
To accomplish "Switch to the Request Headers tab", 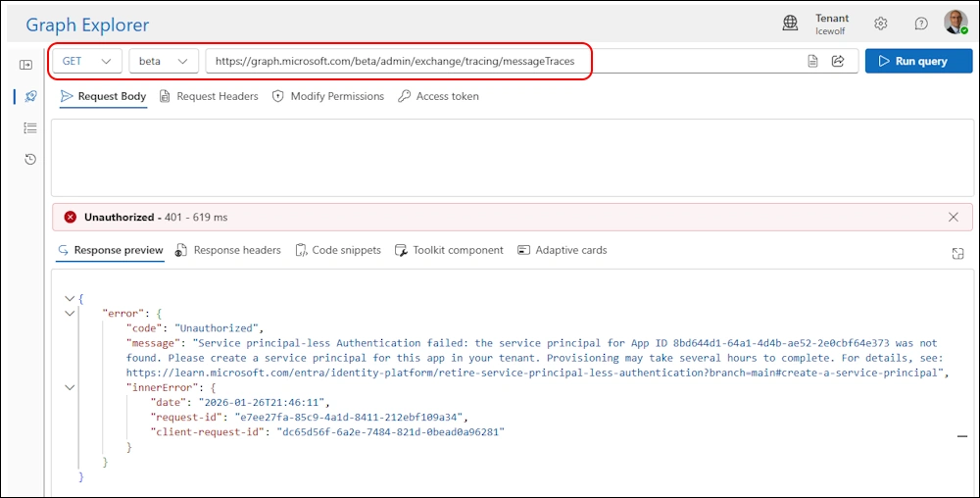I will coord(209,96).
